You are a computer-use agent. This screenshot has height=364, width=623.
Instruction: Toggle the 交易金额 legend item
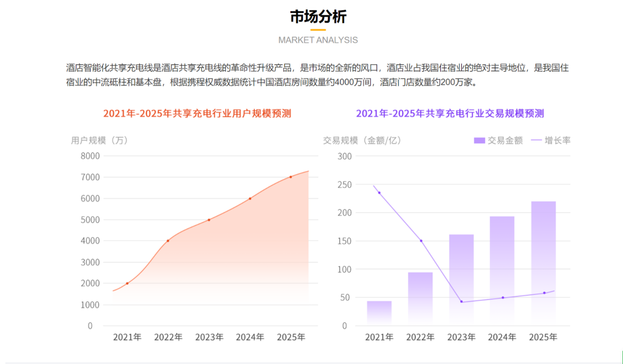[x=498, y=140]
